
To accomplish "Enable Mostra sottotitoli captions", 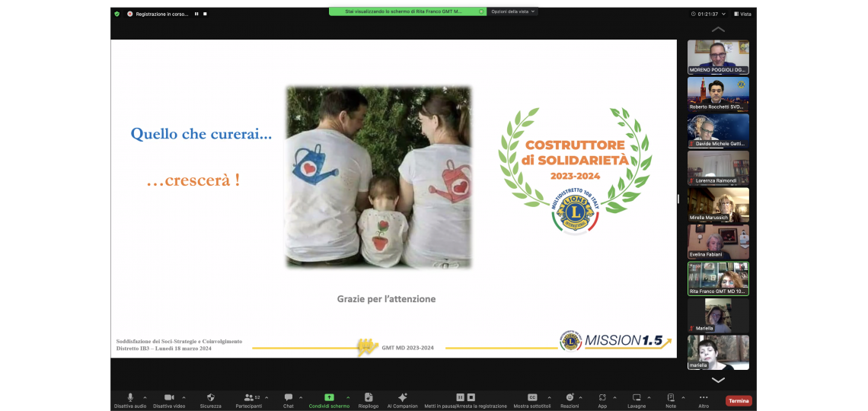I will pyautogui.click(x=532, y=400).
